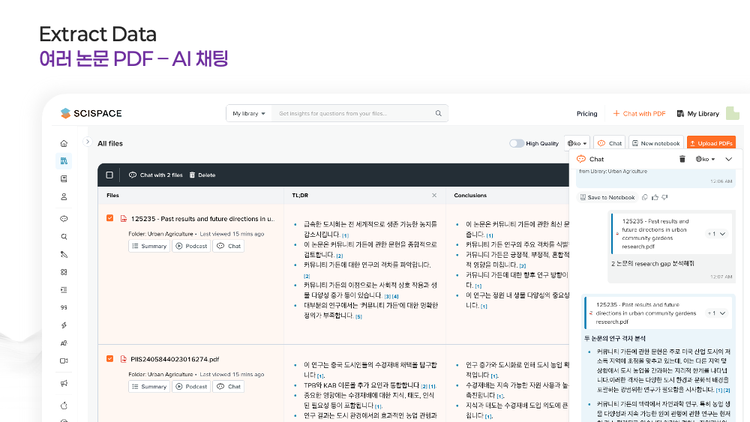
Task: Open the quotation marks citation icon in sidebar
Action: [64, 308]
